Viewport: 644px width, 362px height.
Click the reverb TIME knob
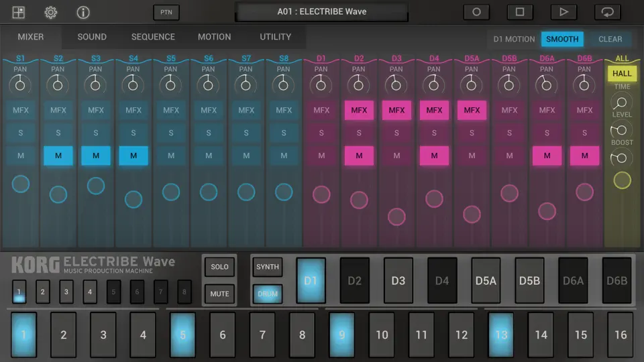tap(621, 102)
